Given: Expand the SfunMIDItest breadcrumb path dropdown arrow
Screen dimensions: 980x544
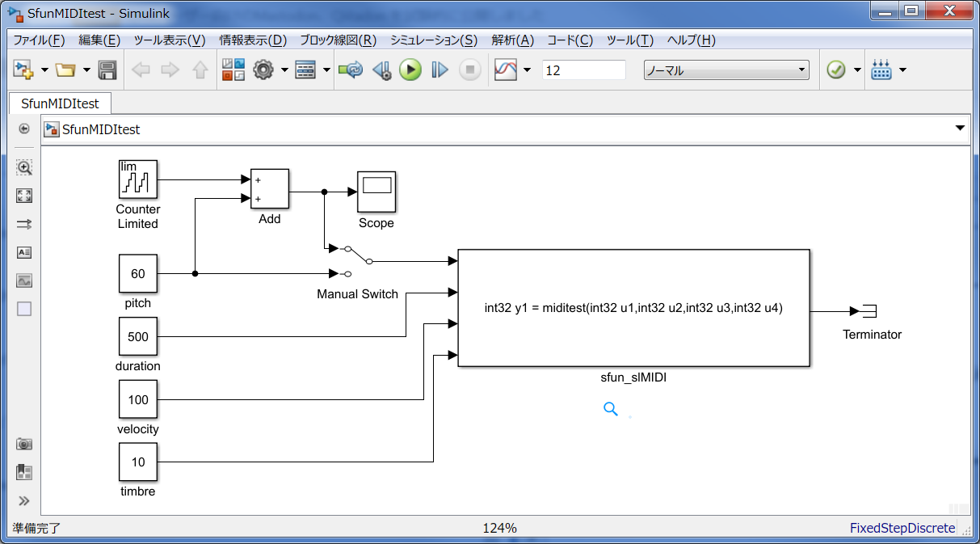Looking at the screenshot, I should coord(960,129).
